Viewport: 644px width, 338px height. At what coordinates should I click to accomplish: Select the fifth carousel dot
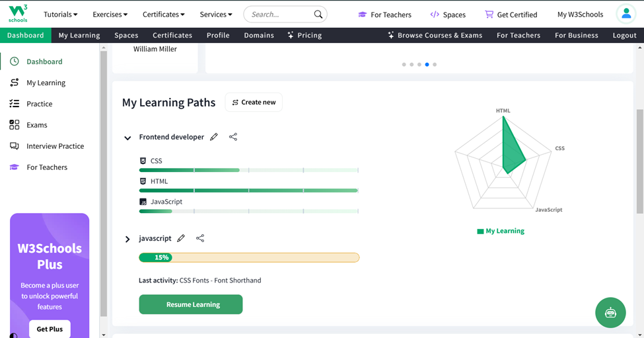pos(435,65)
